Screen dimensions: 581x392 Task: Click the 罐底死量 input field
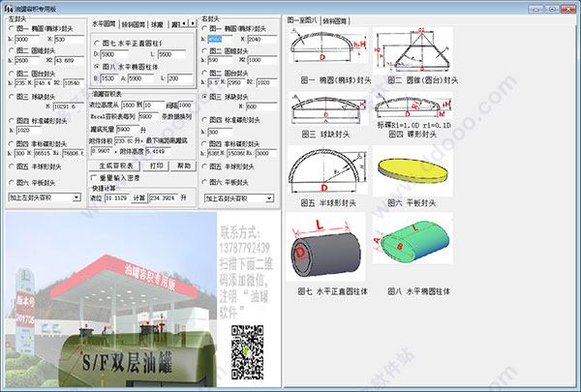[128, 130]
